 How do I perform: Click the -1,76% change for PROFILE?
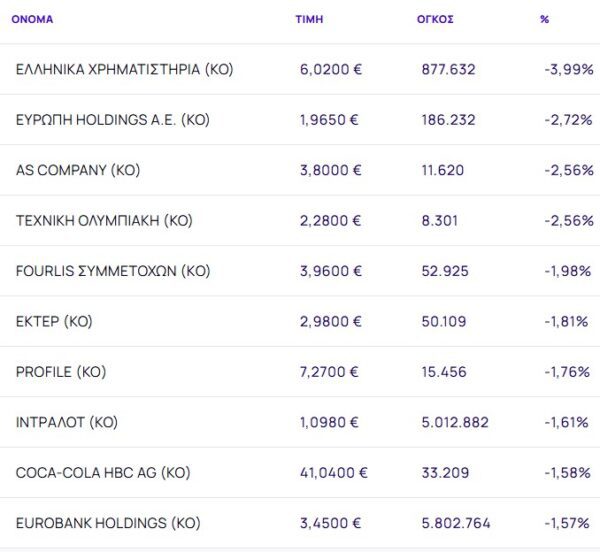click(x=569, y=372)
